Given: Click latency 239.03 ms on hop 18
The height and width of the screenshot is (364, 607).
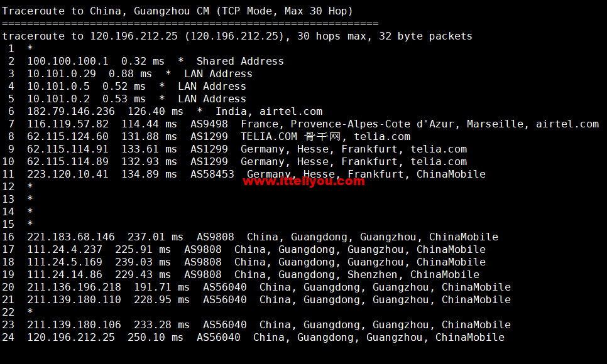Looking at the screenshot, I should (x=143, y=262).
